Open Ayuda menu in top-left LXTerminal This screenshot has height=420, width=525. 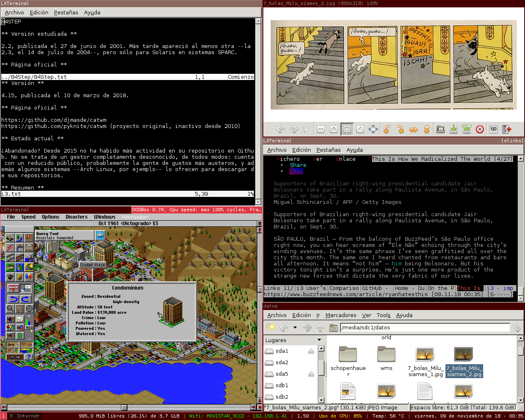point(92,13)
